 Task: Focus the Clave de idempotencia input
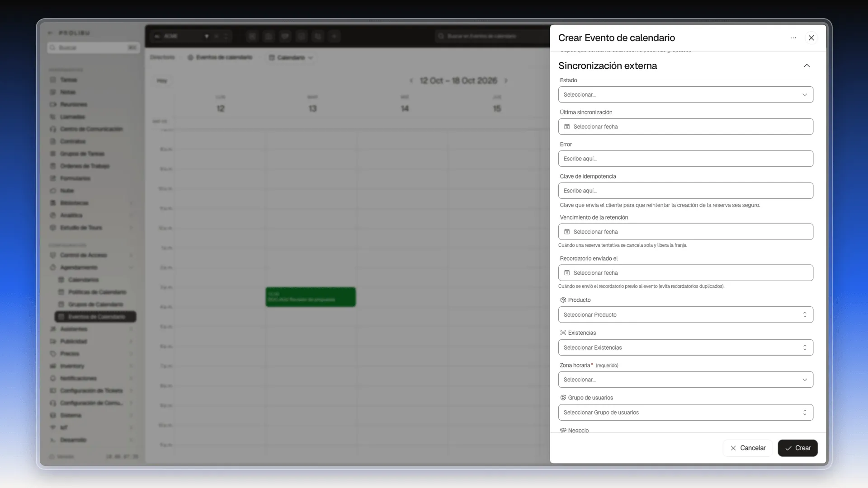pos(685,191)
